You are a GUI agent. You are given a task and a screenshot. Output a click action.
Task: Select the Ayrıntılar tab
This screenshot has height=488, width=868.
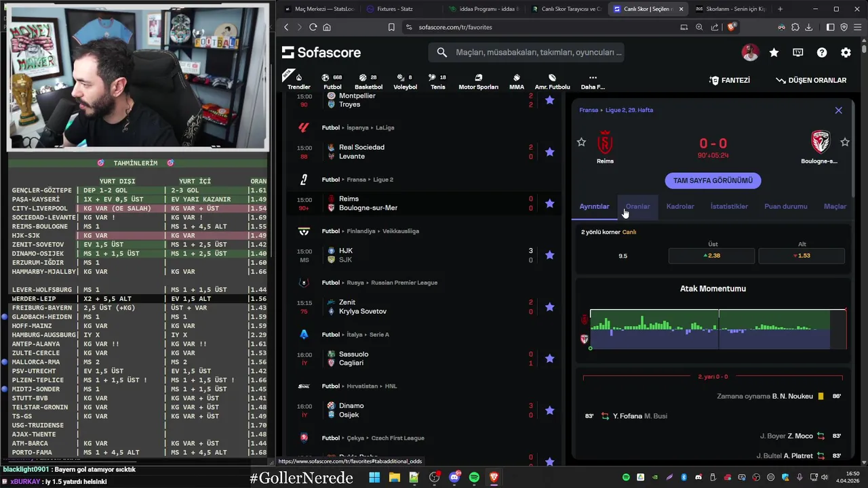click(594, 207)
